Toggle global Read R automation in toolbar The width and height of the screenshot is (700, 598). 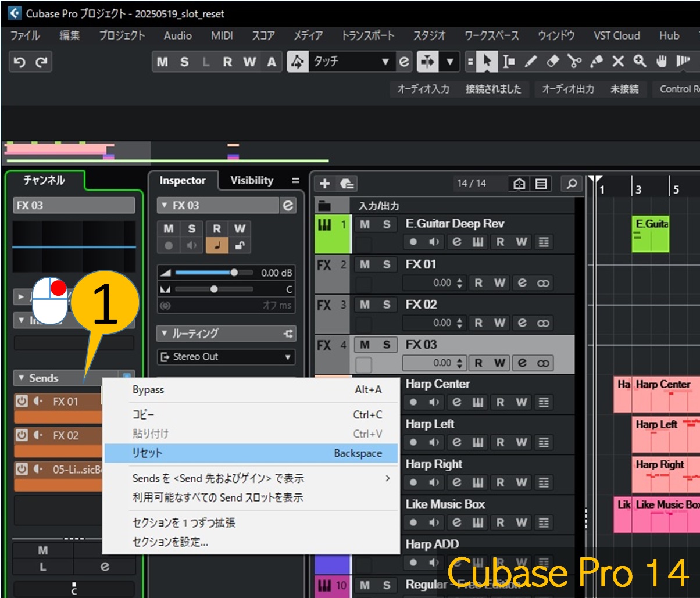227,62
